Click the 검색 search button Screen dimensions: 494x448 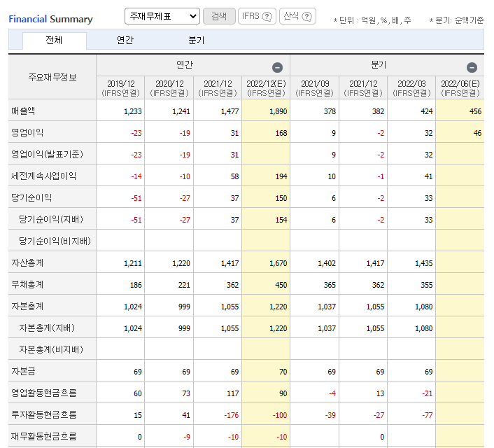219,16
